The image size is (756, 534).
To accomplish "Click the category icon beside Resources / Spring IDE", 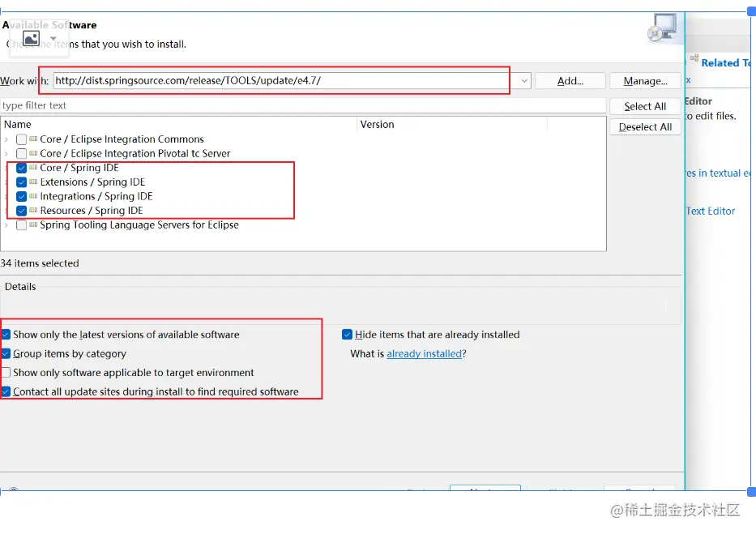I will click(x=33, y=210).
